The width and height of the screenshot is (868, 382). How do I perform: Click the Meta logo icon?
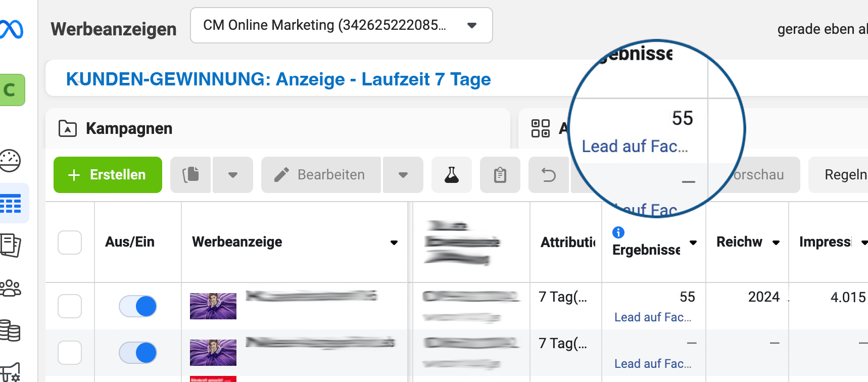[x=11, y=29]
